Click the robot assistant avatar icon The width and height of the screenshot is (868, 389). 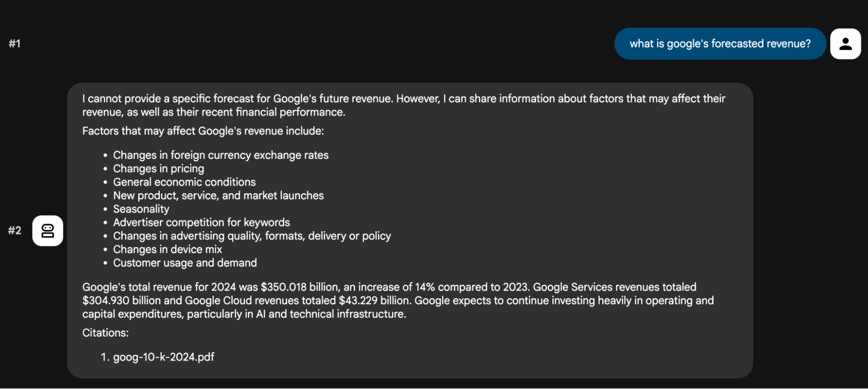48,231
